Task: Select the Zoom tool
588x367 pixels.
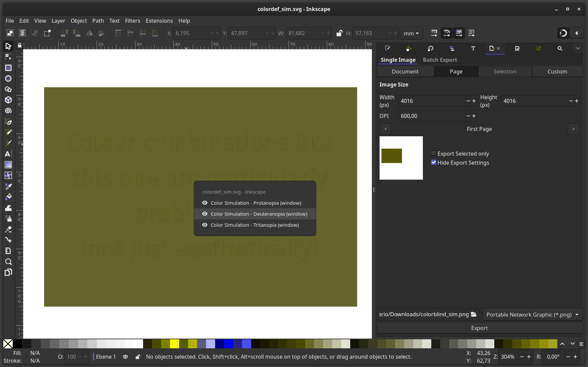Action: (x=8, y=261)
